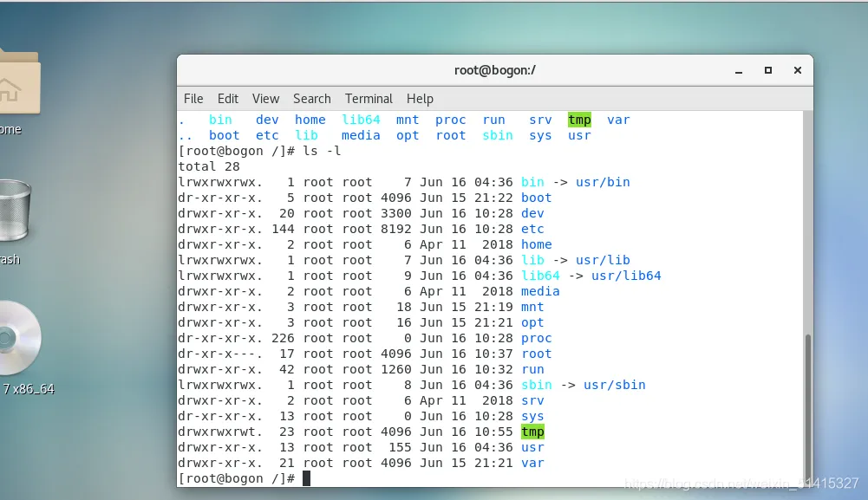This screenshot has height=500, width=868.
Task: Open the Trash desktop icon
Action: click(15, 211)
